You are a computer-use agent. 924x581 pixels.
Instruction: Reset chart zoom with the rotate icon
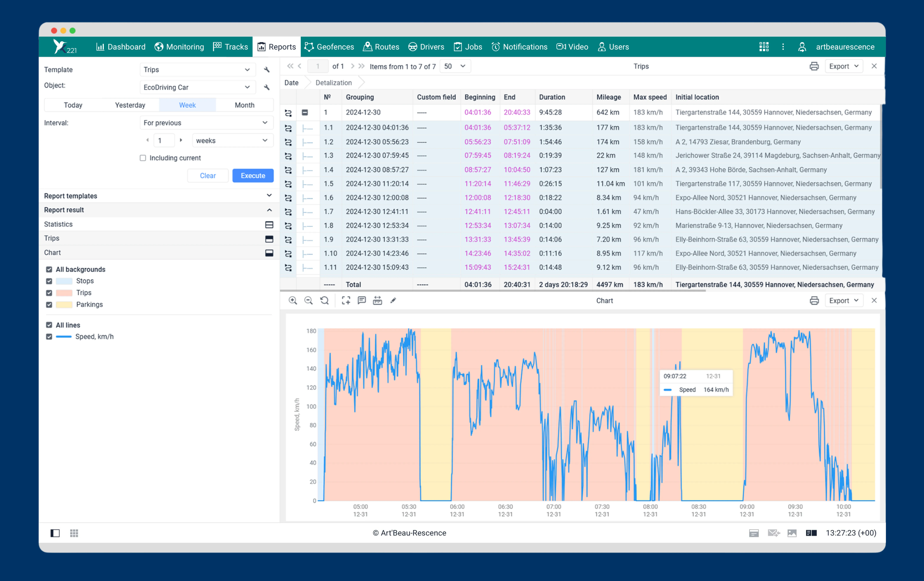coord(325,301)
